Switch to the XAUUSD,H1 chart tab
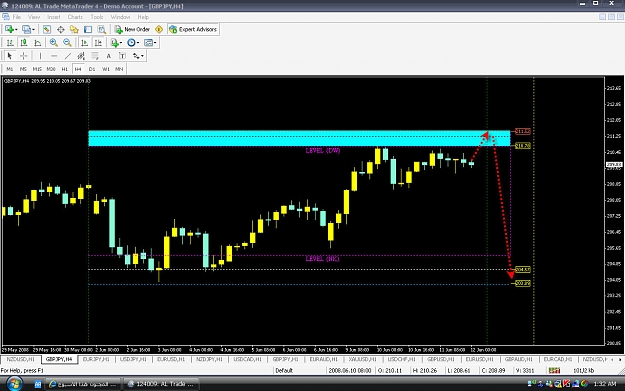The width and height of the screenshot is (625, 391). (x=362, y=360)
